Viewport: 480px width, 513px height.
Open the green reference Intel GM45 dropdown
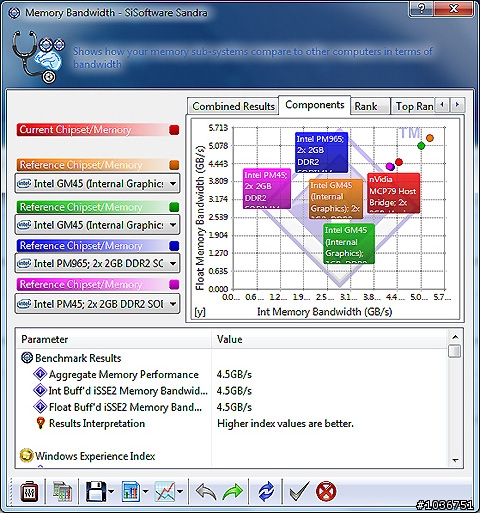tap(97, 225)
